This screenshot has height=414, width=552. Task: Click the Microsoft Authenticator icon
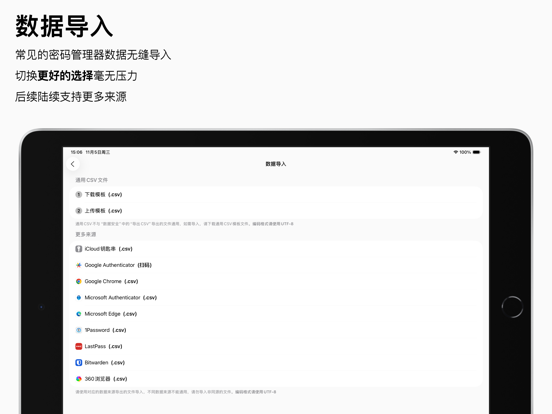(x=79, y=297)
